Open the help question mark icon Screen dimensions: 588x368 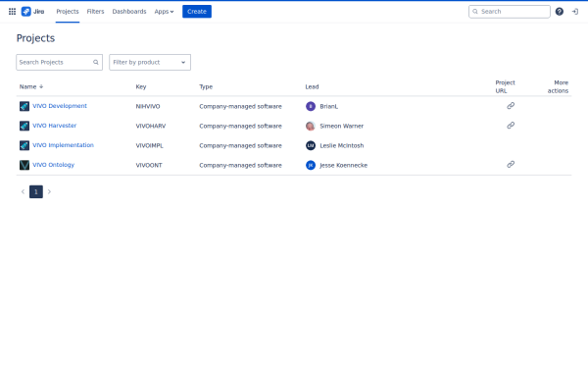pos(560,12)
